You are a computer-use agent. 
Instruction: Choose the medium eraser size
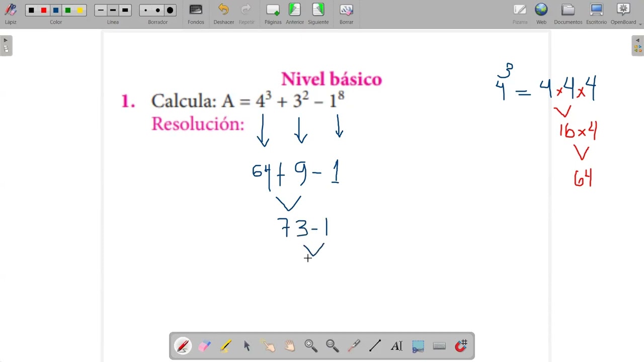(x=158, y=10)
